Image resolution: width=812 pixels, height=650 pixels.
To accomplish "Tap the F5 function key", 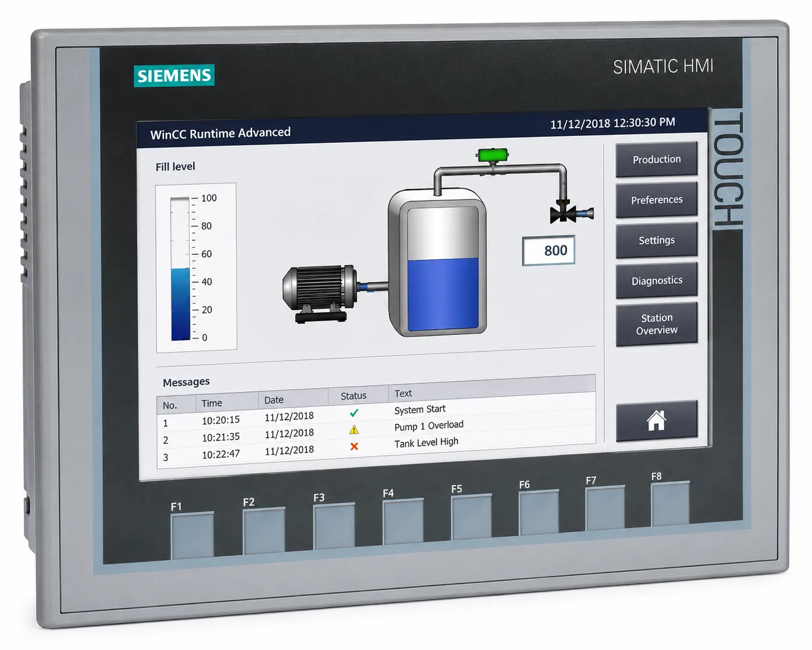I will [x=471, y=517].
